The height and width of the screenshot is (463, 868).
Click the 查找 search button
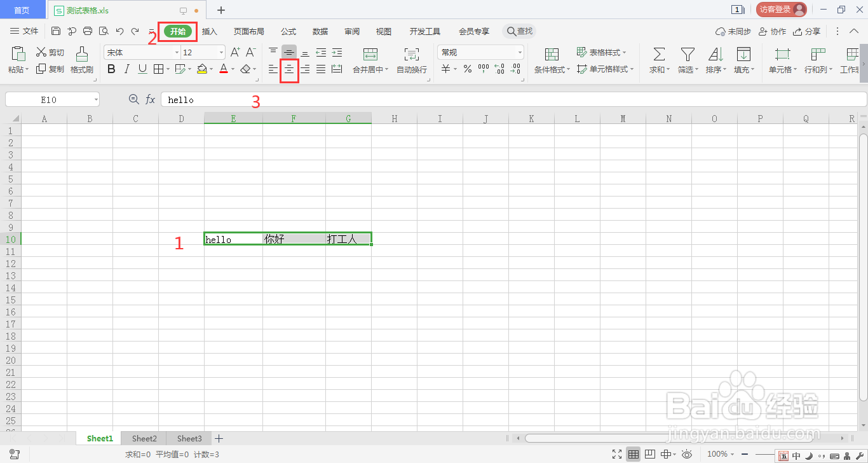(x=519, y=31)
